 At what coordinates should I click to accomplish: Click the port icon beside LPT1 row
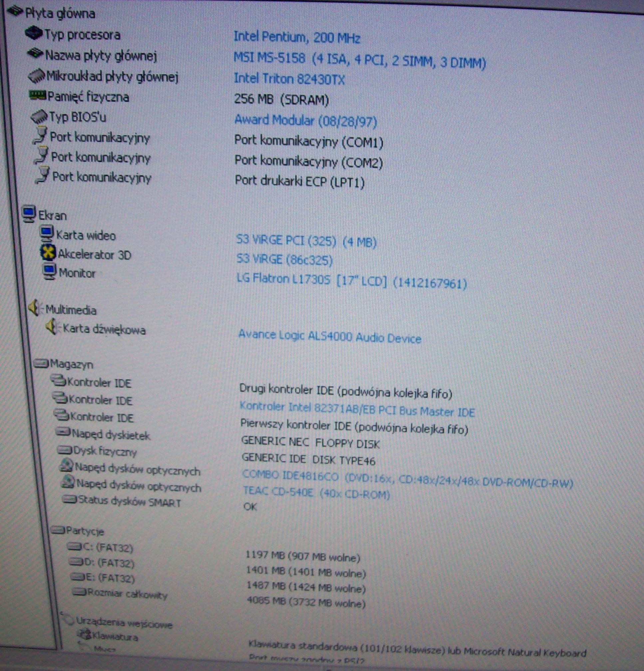[x=42, y=175]
